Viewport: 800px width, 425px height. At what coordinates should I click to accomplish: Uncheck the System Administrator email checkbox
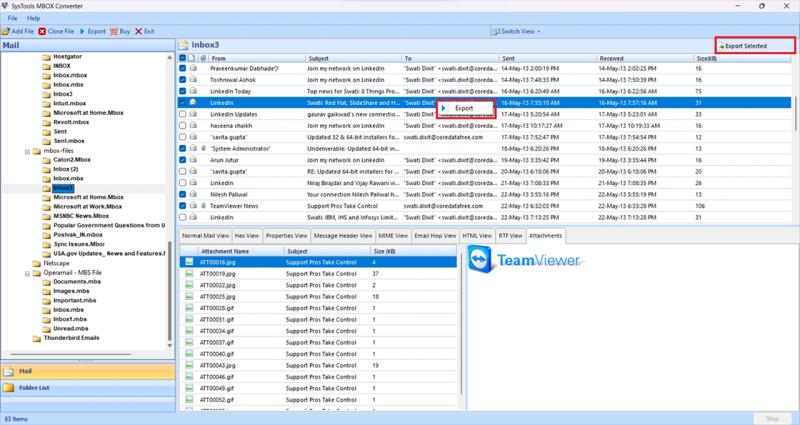183,148
